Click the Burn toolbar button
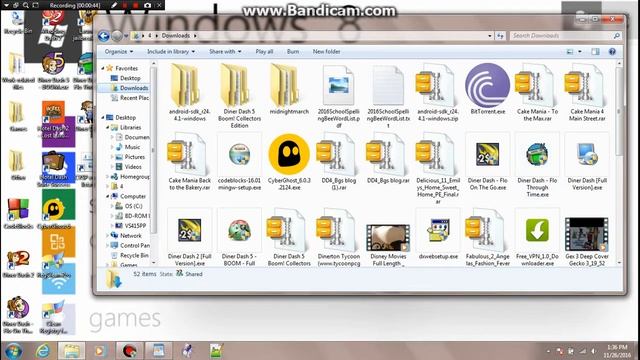This screenshot has width=640, height=360. (293, 52)
